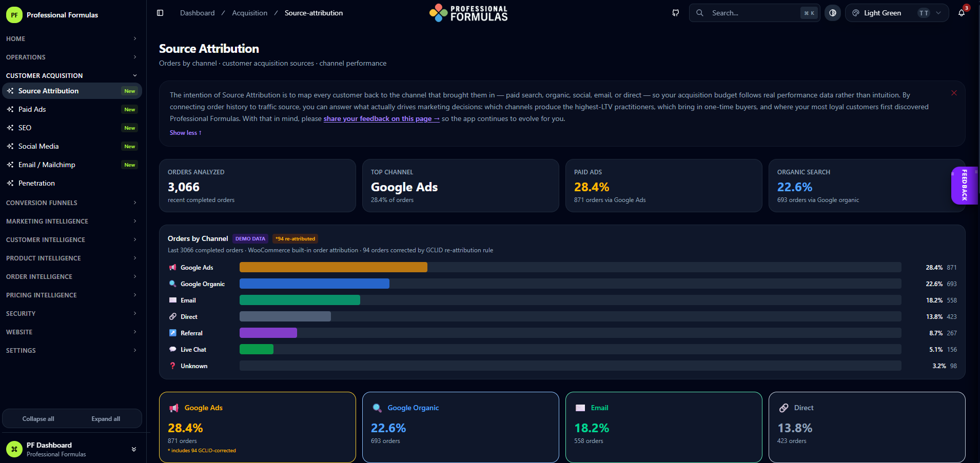
Task: Click the Search input field
Action: point(754,13)
